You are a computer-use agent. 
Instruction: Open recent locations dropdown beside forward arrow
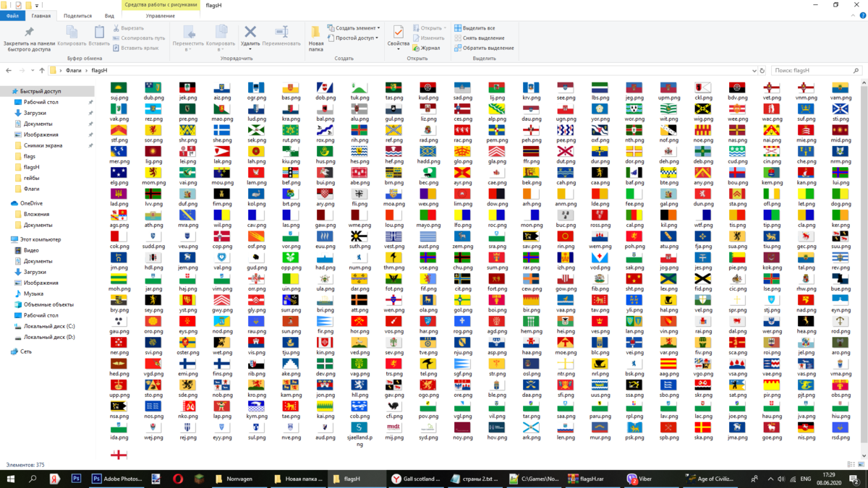(x=33, y=71)
